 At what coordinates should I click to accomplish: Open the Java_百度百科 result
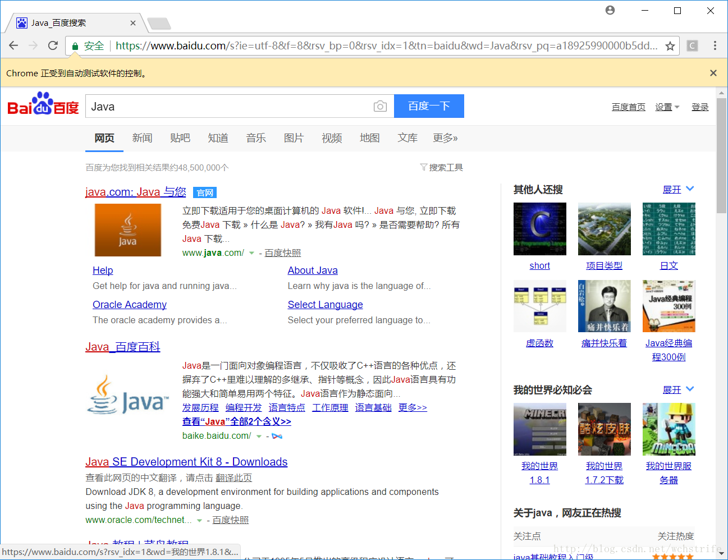pos(123,347)
